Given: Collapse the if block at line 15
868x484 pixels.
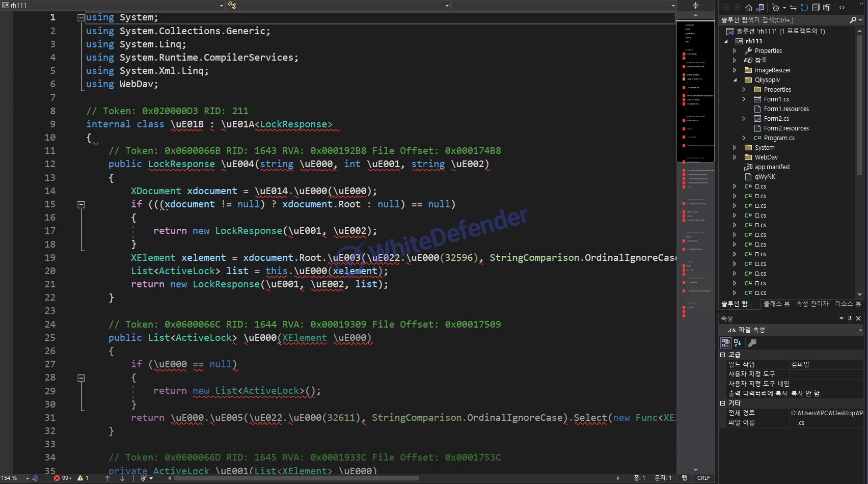Looking at the screenshot, I should [80, 204].
